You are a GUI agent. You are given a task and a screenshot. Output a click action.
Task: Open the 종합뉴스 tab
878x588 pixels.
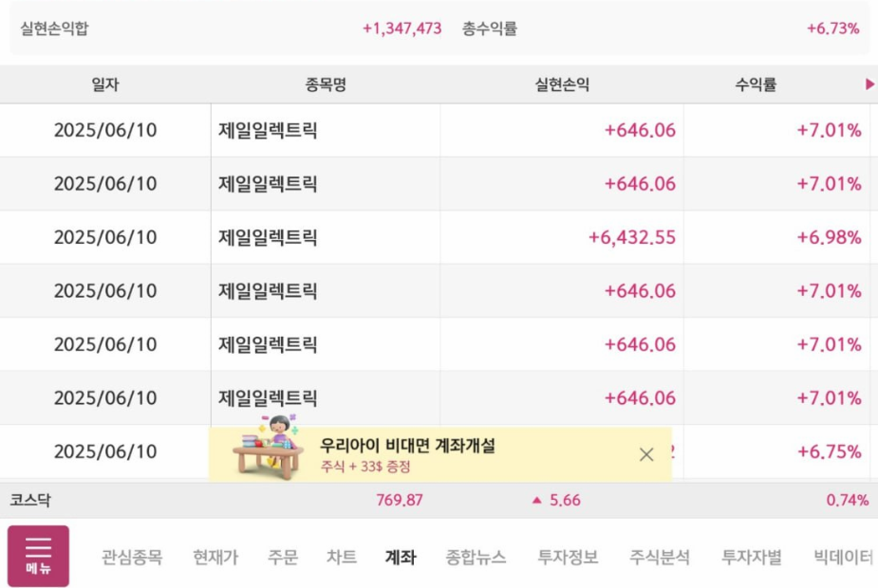click(476, 558)
